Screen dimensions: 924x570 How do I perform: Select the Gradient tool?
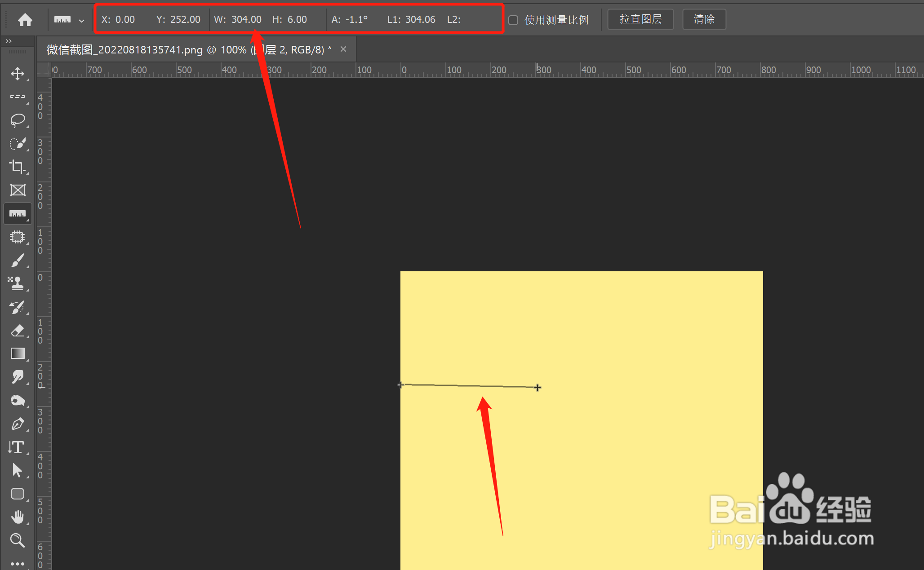click(x=18, y=354)
